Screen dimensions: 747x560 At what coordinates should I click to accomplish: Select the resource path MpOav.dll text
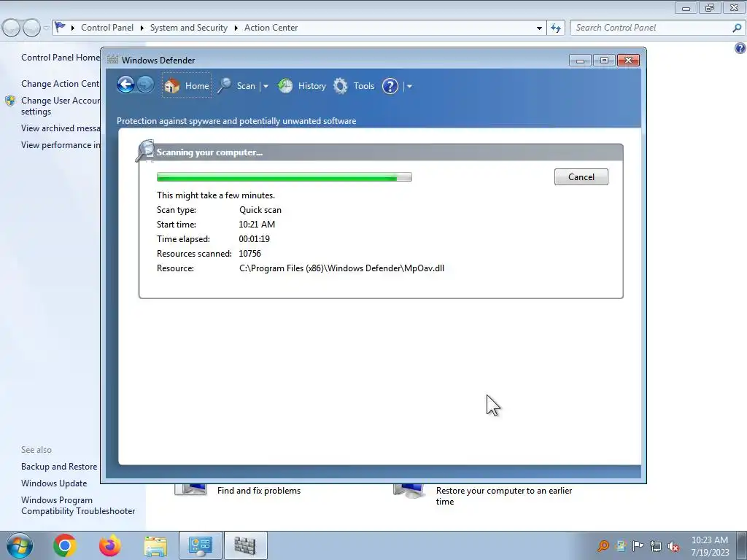[x=341, y=268]
